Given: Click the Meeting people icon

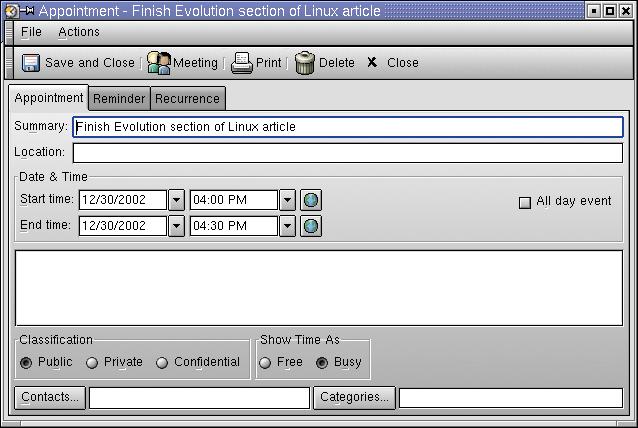Looking at the screenshot, I should (x=159, y=63).
